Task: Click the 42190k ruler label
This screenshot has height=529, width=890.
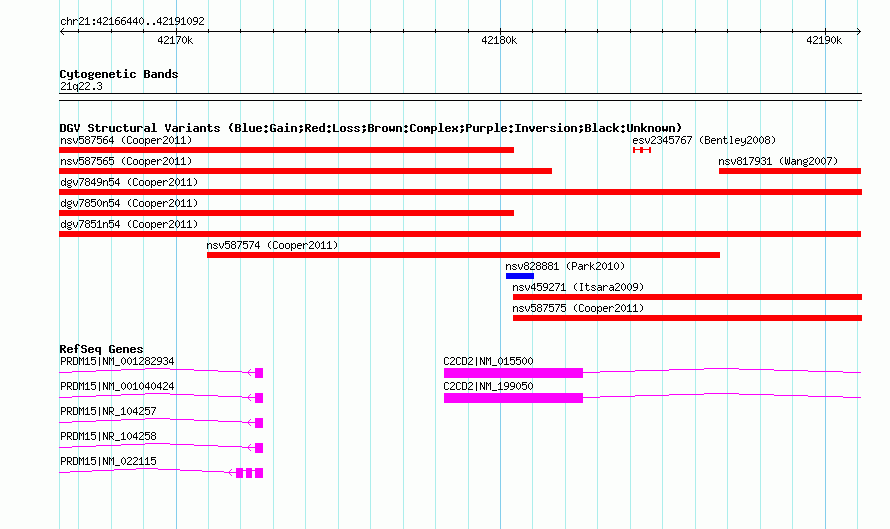Action: point(824,40)
